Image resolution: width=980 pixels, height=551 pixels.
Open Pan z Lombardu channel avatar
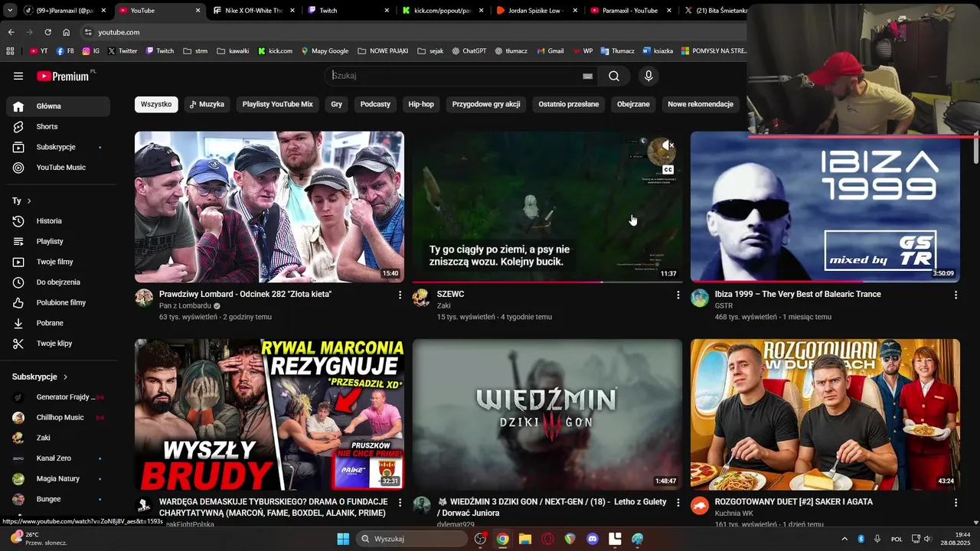click(x=144, y=298)
